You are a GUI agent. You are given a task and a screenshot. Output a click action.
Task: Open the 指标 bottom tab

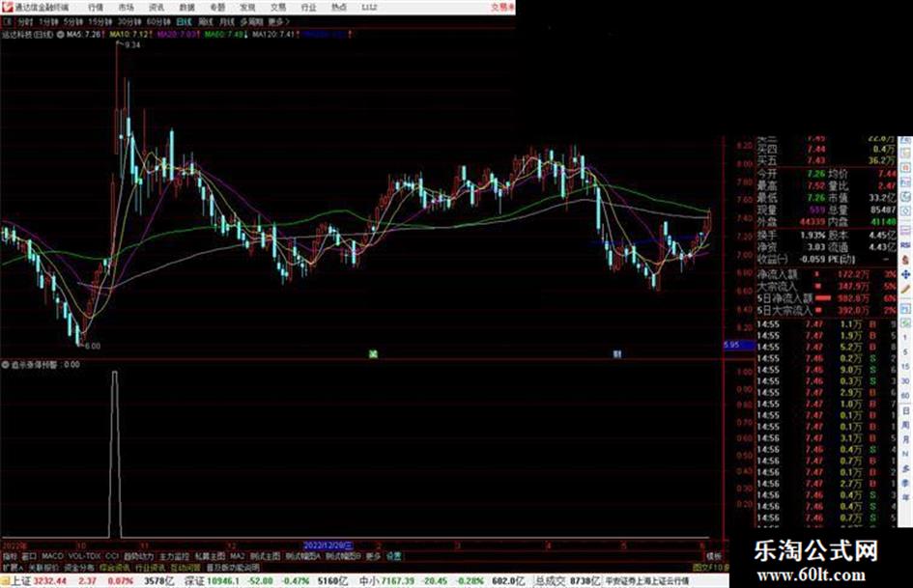[10, 556]
